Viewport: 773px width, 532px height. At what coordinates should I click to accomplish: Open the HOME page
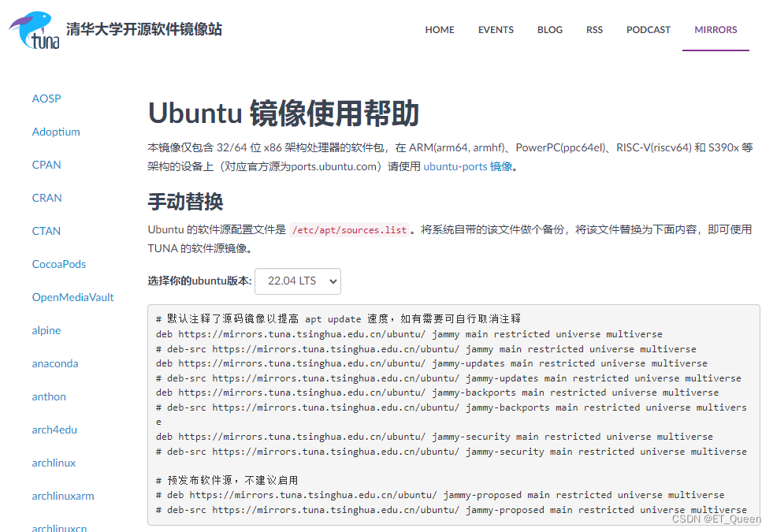tap(440, 29)
